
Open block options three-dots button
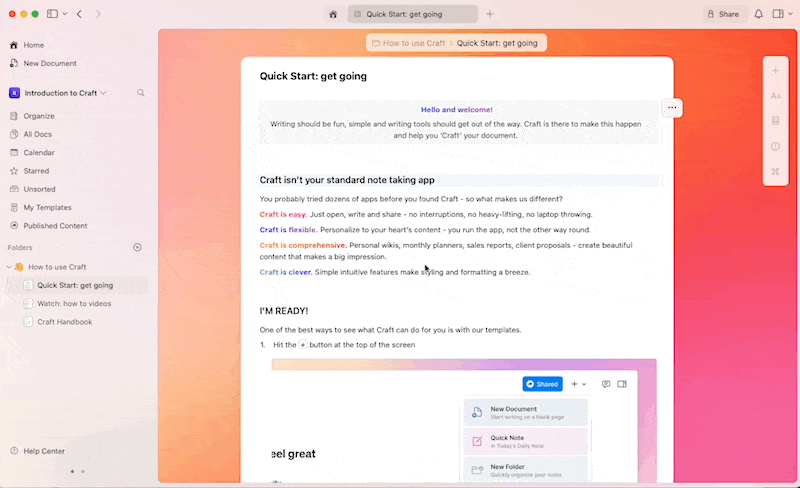coord(672,108)
